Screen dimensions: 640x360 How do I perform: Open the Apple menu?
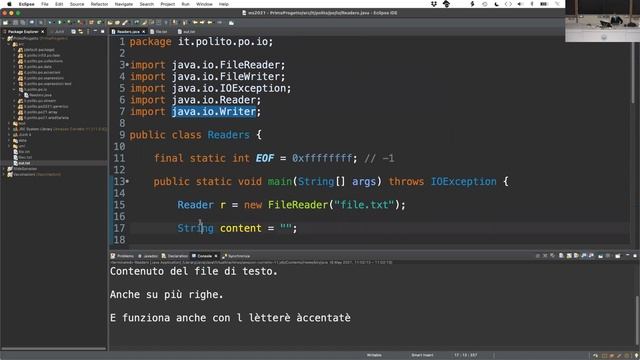point(9,4)
